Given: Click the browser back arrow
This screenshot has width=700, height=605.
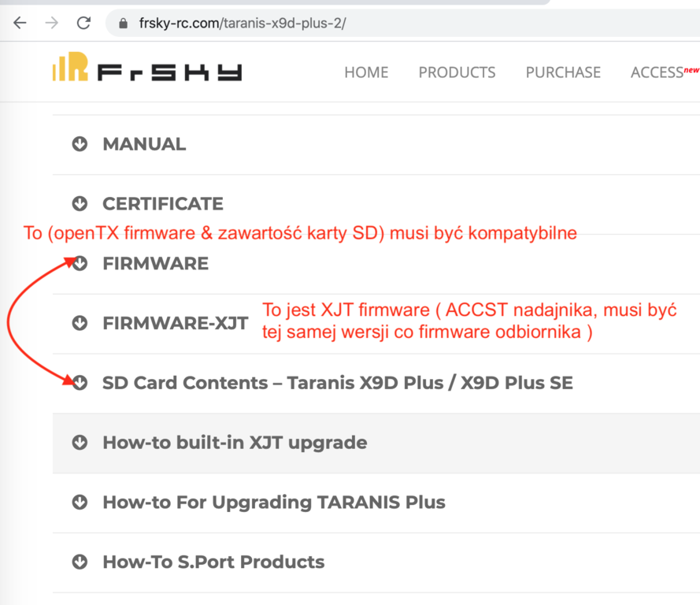Looking at the screenshot, I should [20, 23].
